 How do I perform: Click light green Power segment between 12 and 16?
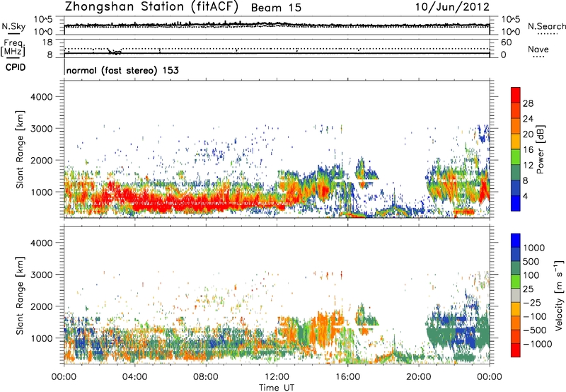(x=516, y=156)
